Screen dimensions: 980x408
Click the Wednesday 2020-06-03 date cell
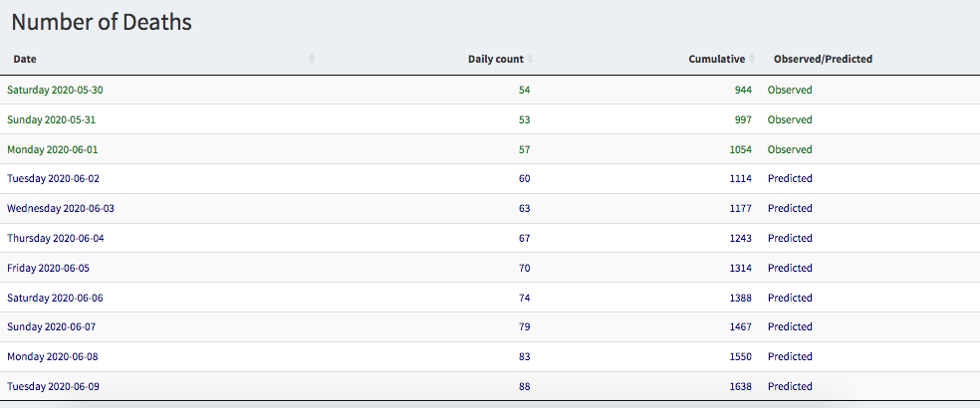click(61, 208)
